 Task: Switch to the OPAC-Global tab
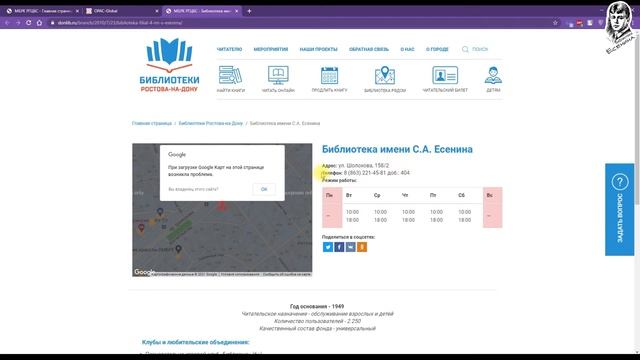tap(122, 11)
